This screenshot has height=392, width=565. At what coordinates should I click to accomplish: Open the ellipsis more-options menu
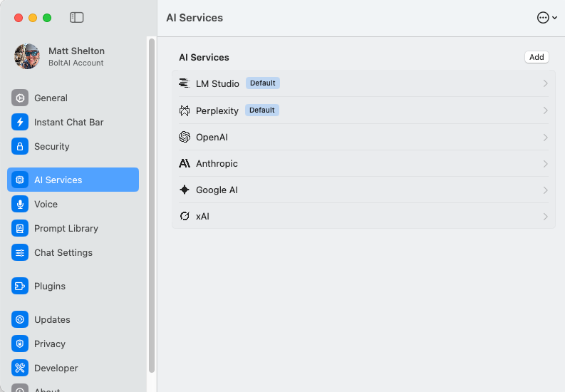[546, 17]
